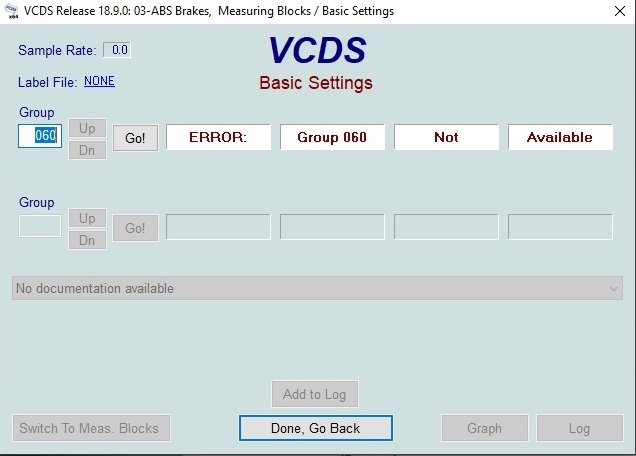Screen dimensions: 636x456
Task: Click the first Group field showing 060
Action: click(x=40, y=136)
